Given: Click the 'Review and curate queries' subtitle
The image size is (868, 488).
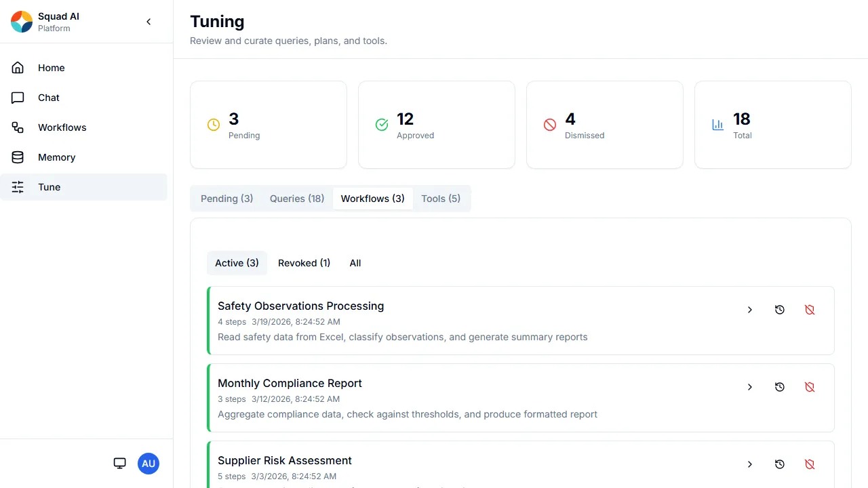Looking at the screenshot, I should [288, 41].
